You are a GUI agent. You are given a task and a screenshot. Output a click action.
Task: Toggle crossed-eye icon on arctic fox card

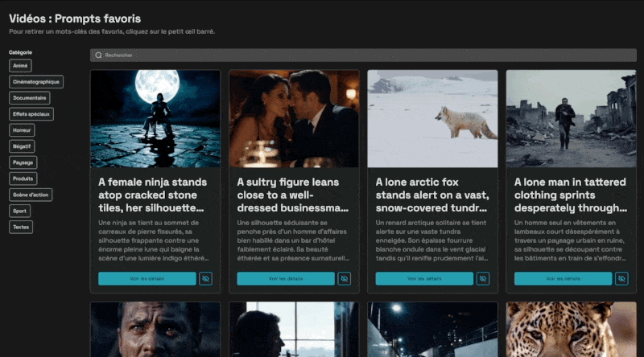coord(483,278)
